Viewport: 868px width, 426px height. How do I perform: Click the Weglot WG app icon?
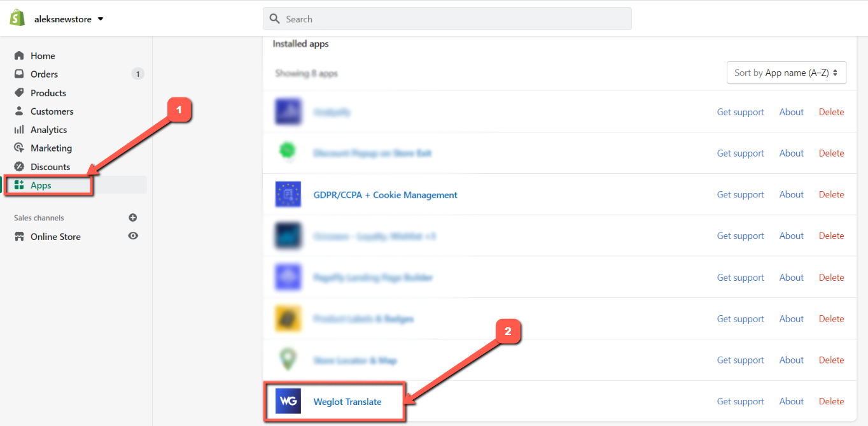coord(288,401)
